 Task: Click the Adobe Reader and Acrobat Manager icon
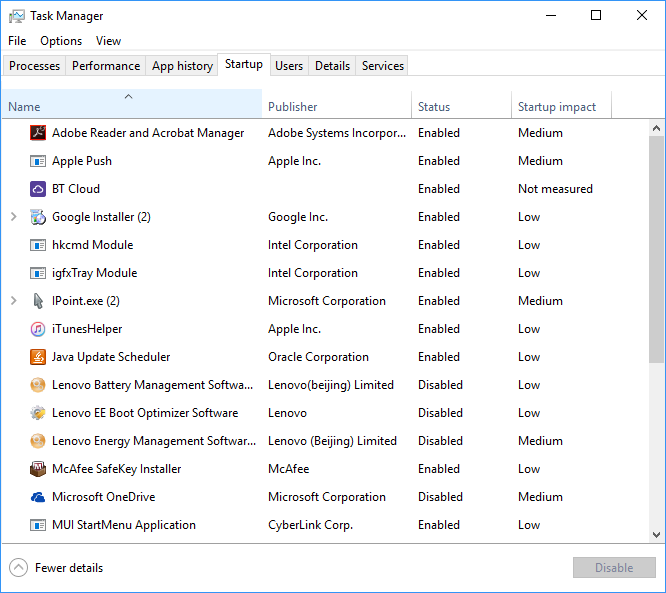click(x=38, y=133)
